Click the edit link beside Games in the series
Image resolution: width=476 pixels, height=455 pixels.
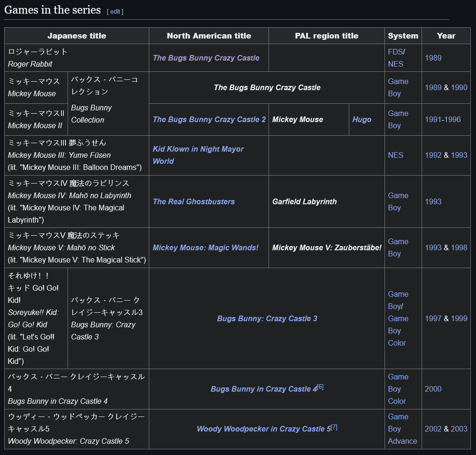[115, 12]
